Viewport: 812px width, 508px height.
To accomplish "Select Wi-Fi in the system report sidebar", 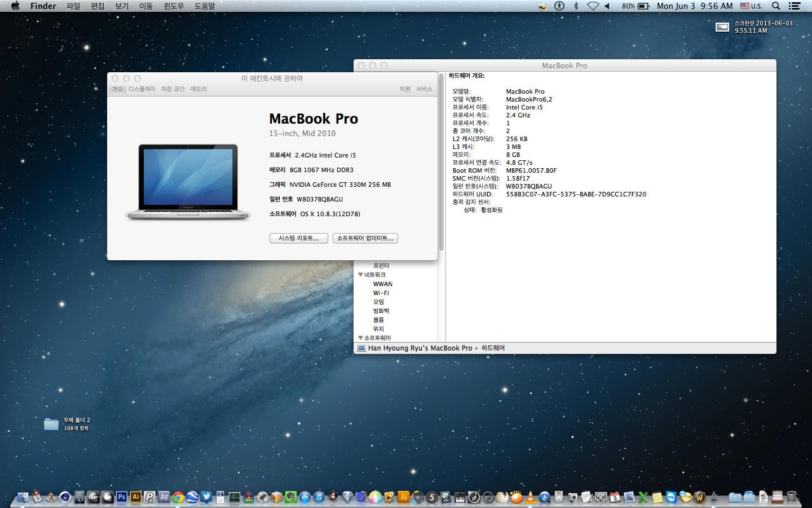I will (x=381, y=293).
